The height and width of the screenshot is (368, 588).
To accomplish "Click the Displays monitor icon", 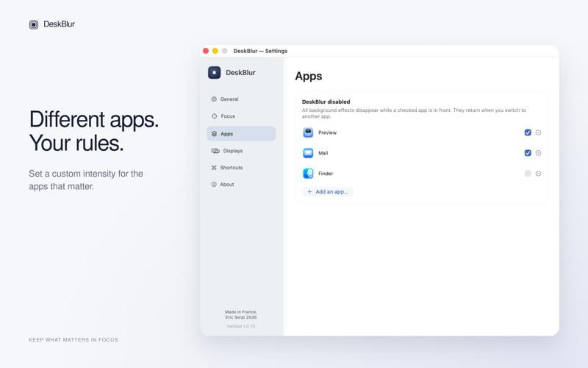I will click(215, 151).
